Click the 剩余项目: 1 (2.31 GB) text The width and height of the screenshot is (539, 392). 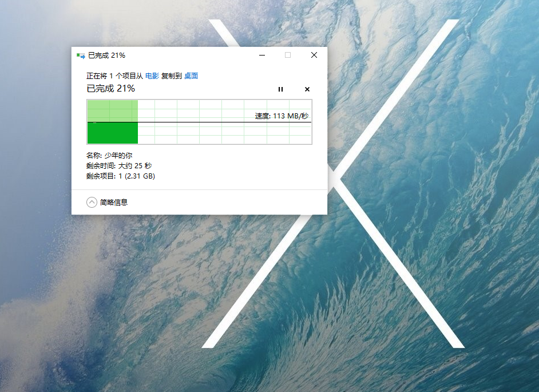point(121,176)
